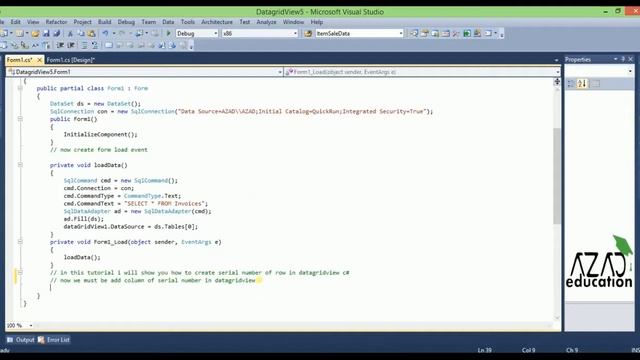Click the green Extension Manager icon

click(x=467, y=33)
